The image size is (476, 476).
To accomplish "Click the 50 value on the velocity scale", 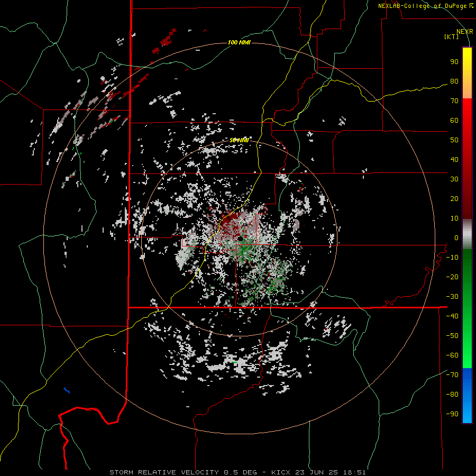I will pos(454,140).
